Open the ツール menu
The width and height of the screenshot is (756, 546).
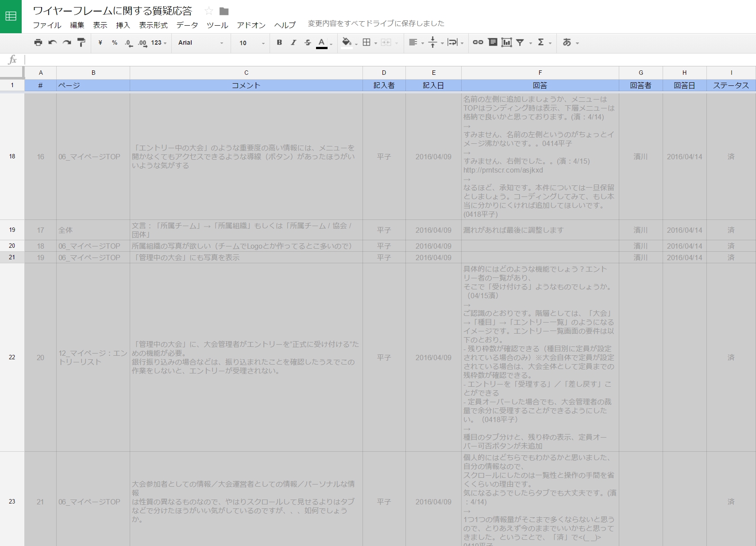tap(217, 25)
